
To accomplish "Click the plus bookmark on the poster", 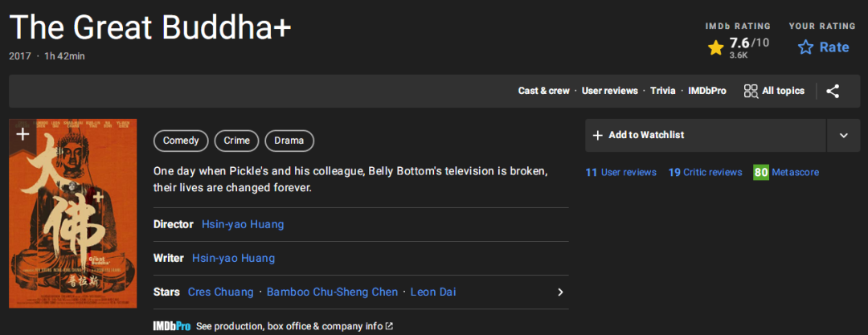I will tap(23, 134).
